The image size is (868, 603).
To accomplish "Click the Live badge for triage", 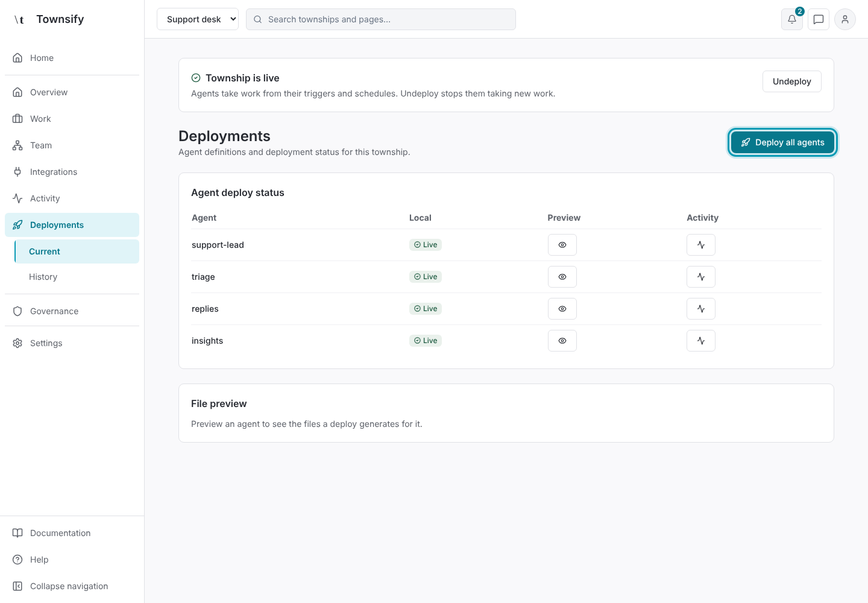I will [426, 277].
